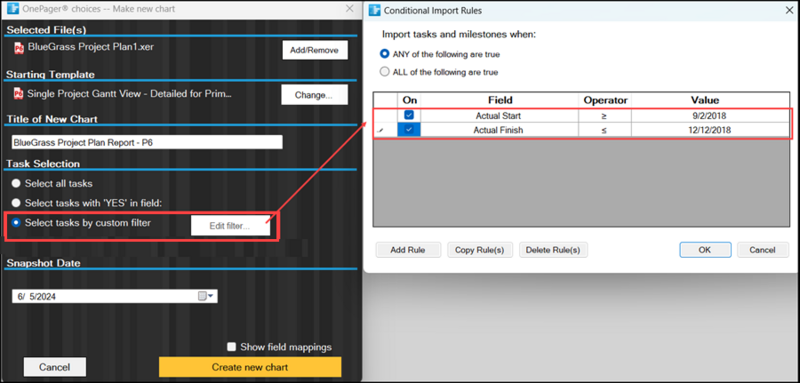This screenshot has height=383, width=800.
Task: Click the Copy Rule(s) button
Action: coord(480,250)
